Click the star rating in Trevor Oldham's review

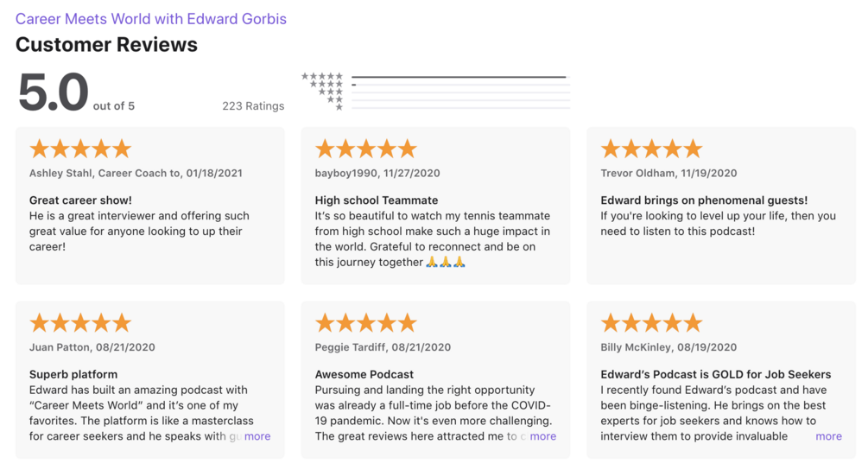pos(651,149)
